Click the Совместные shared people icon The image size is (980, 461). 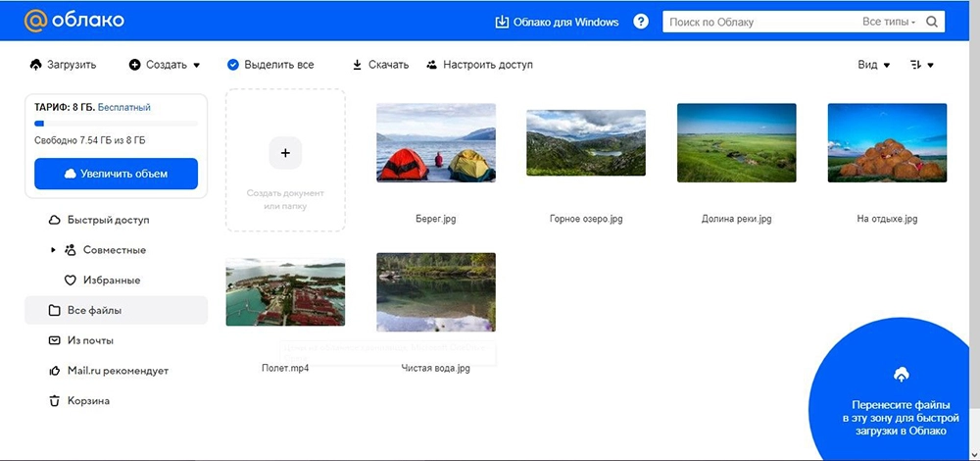pos(70,250)
